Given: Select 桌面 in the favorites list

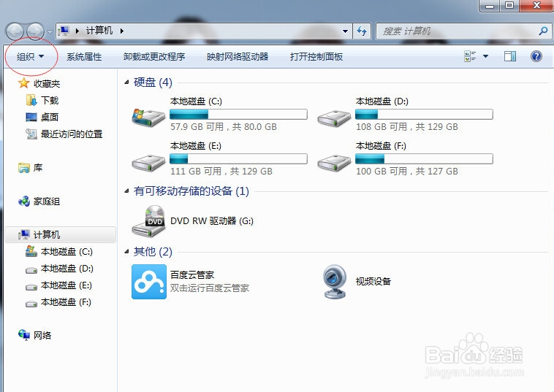Looking at the screenshot, I should [50, 117].
